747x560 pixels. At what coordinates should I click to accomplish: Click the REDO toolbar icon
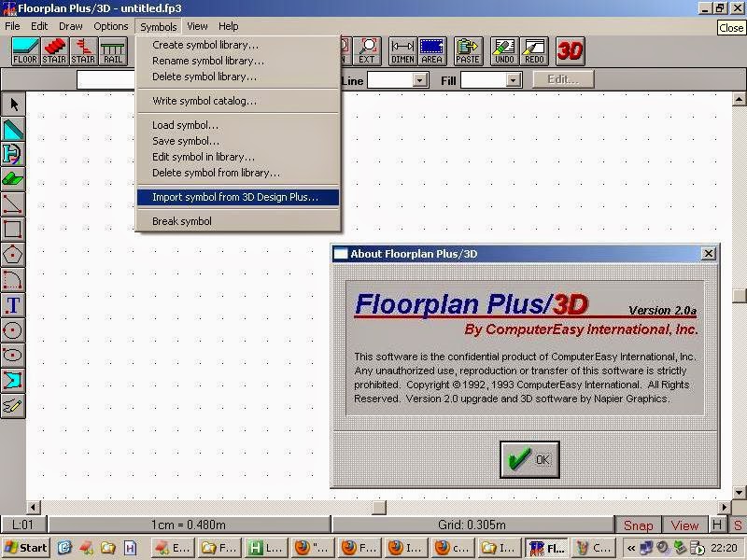click(x=534, y=51)
